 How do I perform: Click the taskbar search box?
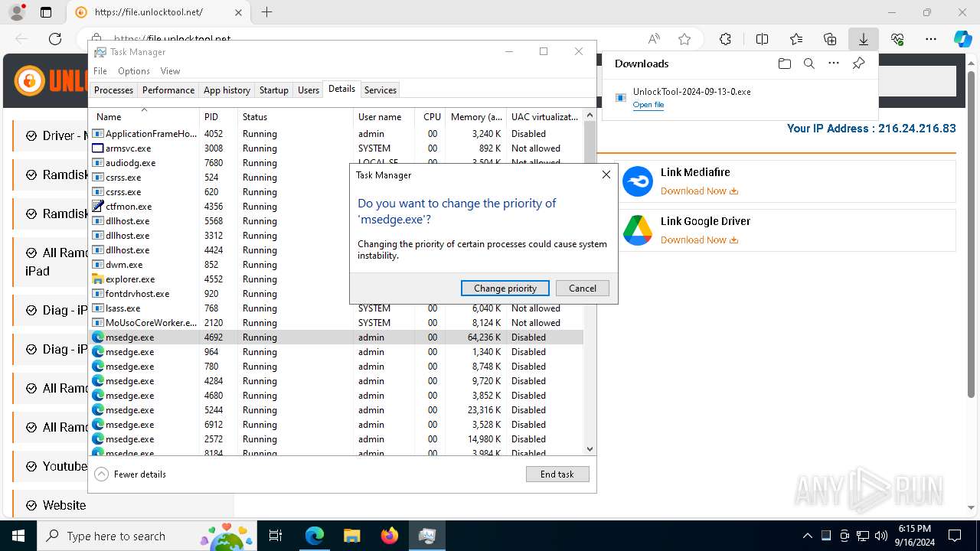(147, 536)
